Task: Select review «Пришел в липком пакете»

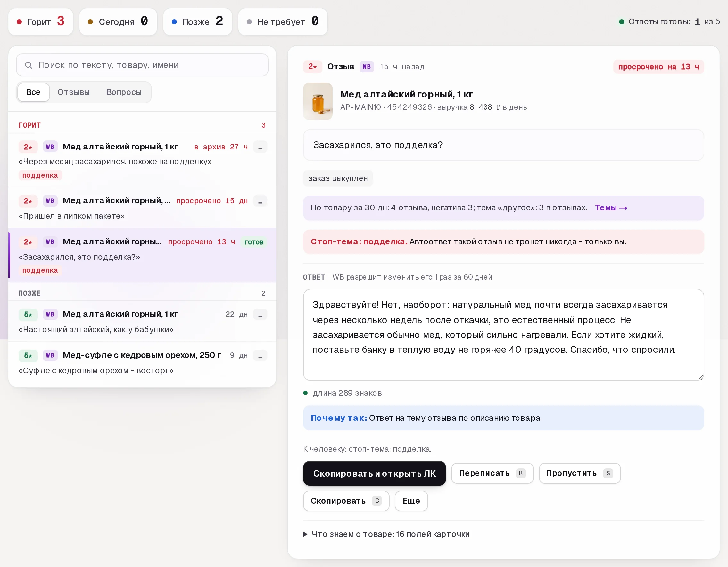Action: click(x=142, y=207)
